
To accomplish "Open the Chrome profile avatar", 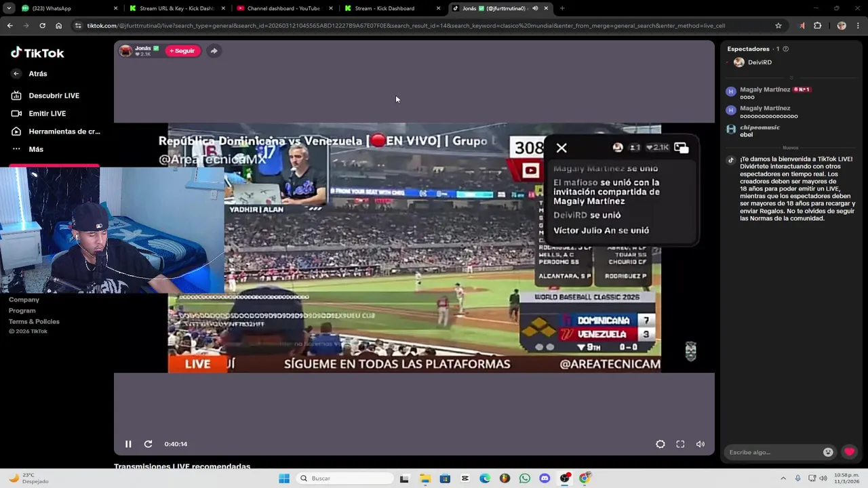I will point(842,26).
